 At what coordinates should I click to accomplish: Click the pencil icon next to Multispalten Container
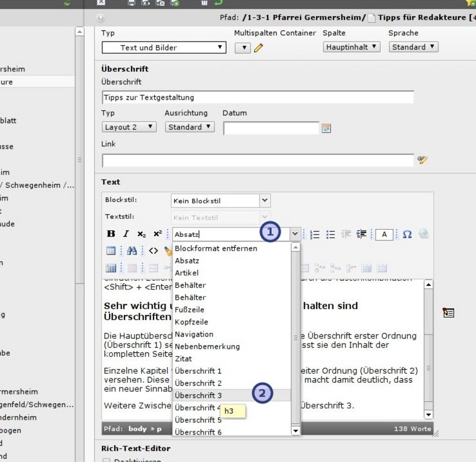pos(258,47)
